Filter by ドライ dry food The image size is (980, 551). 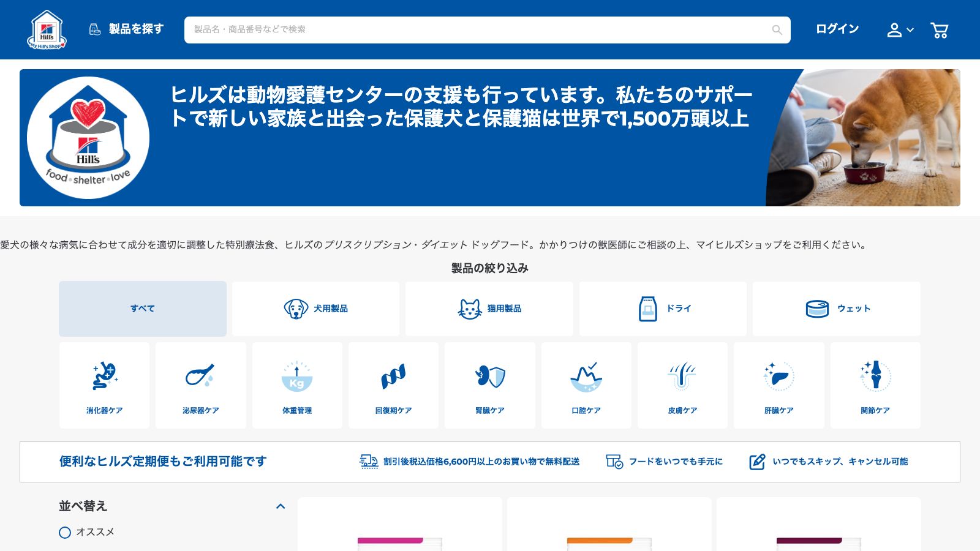663,309
